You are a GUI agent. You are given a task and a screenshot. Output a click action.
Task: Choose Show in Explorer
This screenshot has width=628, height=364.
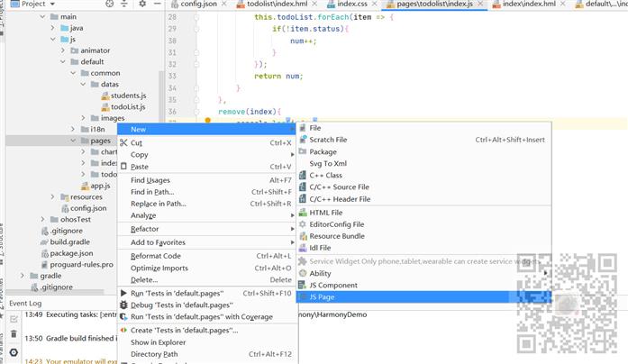coord(207,342)
